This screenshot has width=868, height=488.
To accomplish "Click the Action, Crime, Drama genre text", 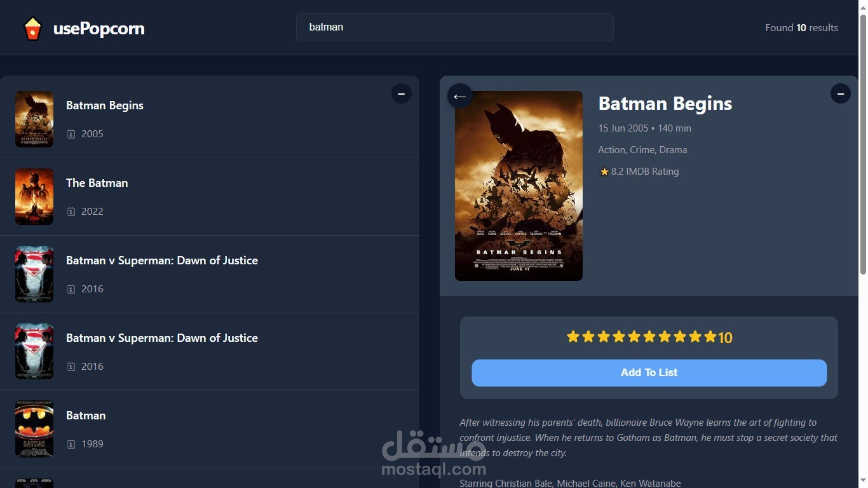I will tap(642, 150).
